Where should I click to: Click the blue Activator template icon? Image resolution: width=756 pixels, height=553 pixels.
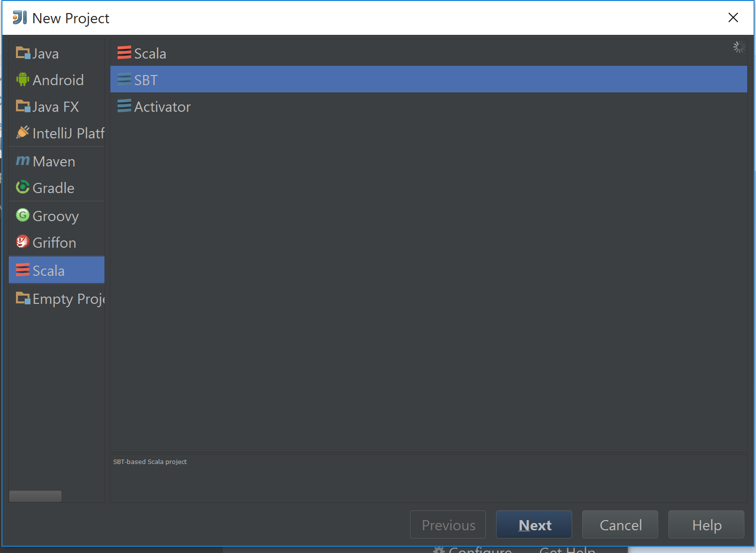tap(124, 105)
